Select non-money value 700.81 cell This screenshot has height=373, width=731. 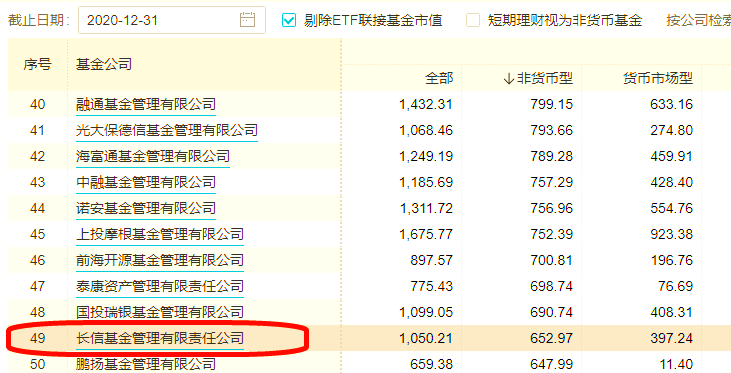[552, 260]
